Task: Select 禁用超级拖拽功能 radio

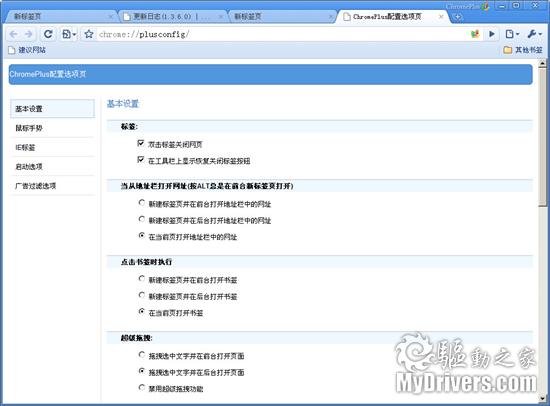Action: [141, 387]
